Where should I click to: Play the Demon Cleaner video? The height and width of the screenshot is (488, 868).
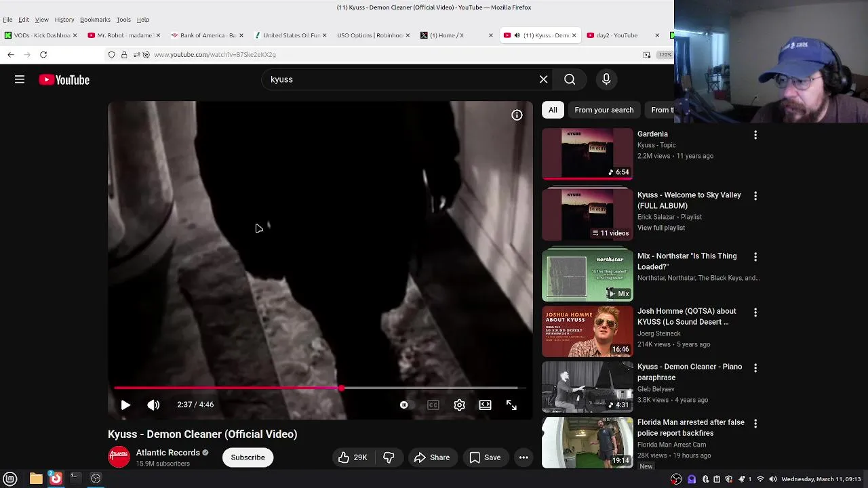click(125, 405)
